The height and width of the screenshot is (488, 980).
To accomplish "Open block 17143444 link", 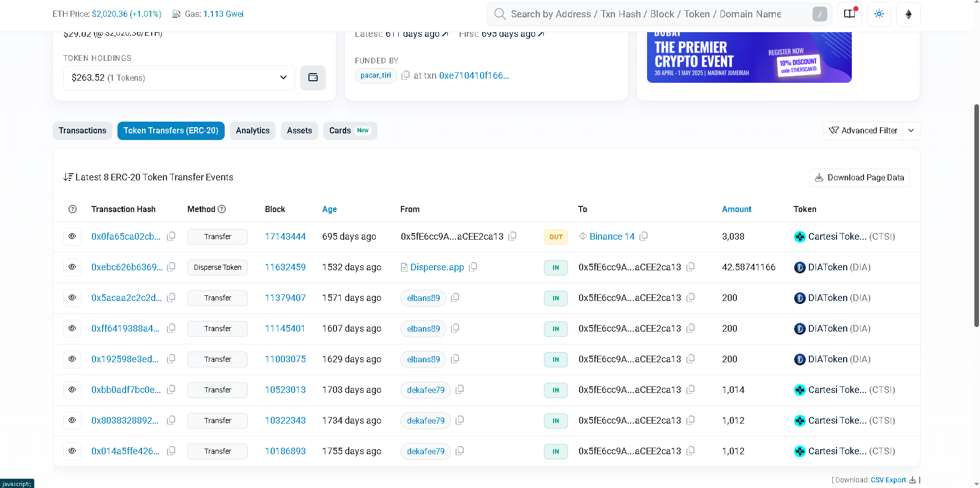I will 285,237.
